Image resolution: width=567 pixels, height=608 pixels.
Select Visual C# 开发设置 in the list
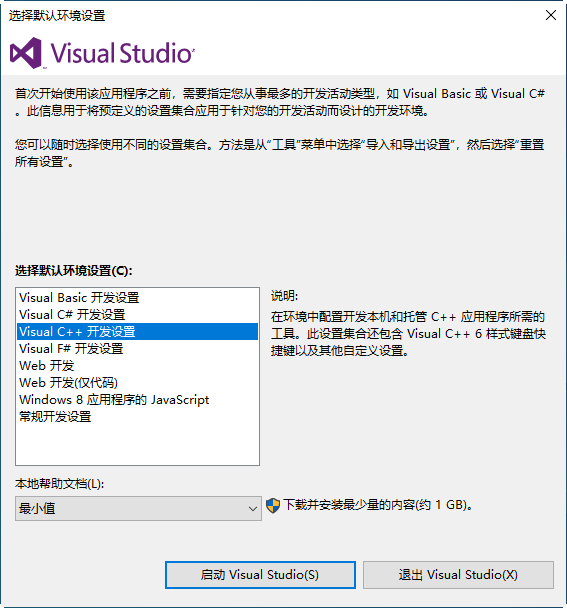(137, 315)
